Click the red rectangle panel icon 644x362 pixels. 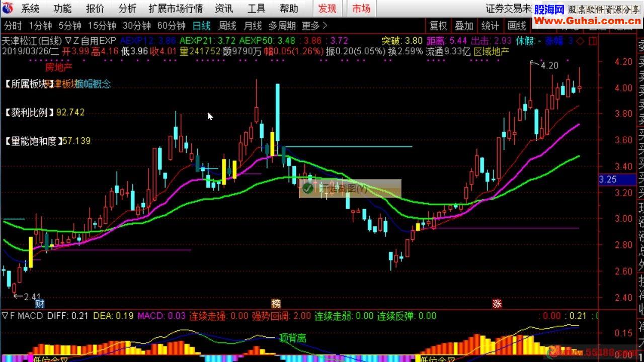592,41
